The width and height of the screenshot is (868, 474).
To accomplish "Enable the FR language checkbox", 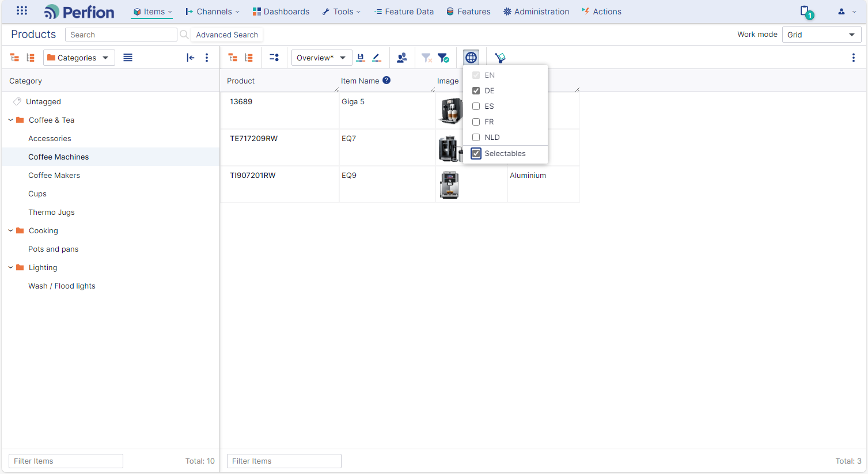I will click(x=476, y=122).
